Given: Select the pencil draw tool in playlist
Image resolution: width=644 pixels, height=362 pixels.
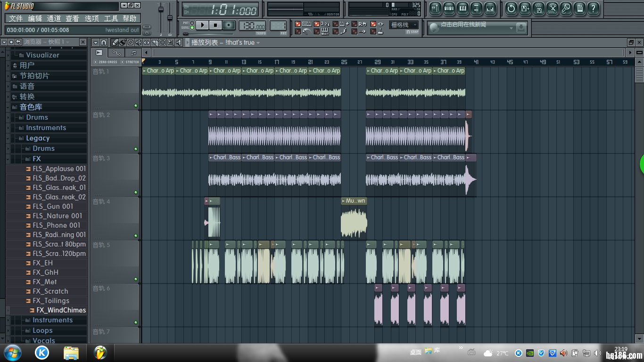Looking at the screenshot, I should click(x=115, y=42).
